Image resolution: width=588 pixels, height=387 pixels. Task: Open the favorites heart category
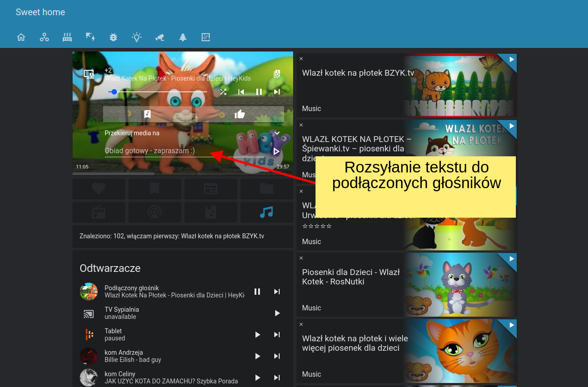[x=99, y=189]
